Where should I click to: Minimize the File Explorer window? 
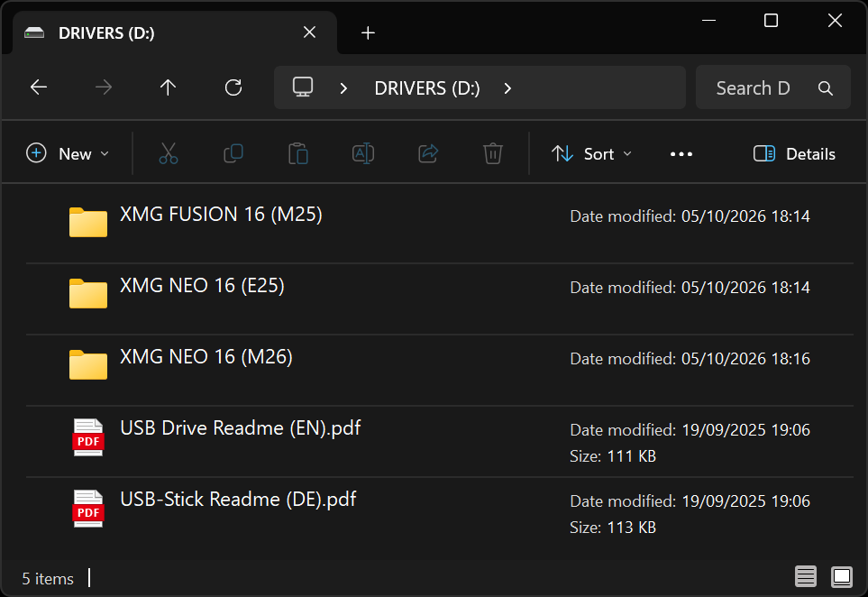(708, 21)
